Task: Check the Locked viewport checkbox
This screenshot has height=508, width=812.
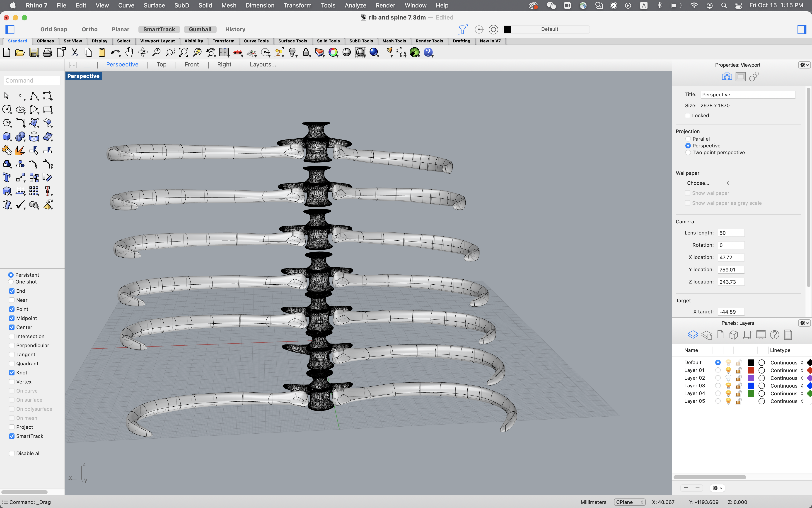Action: pos(688,116)
